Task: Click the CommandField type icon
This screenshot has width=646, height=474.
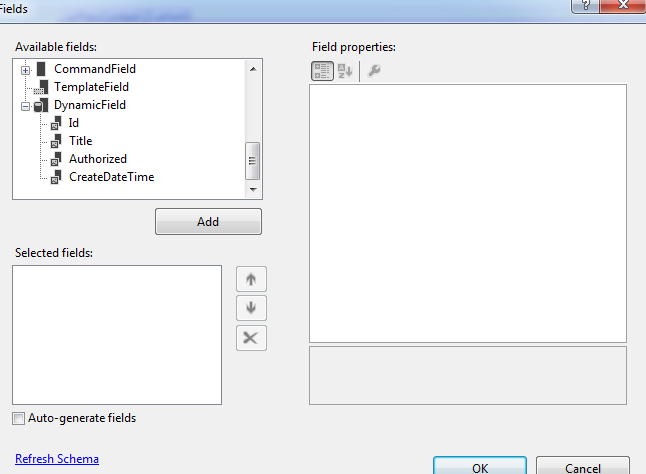Action: tap(41, 69)
